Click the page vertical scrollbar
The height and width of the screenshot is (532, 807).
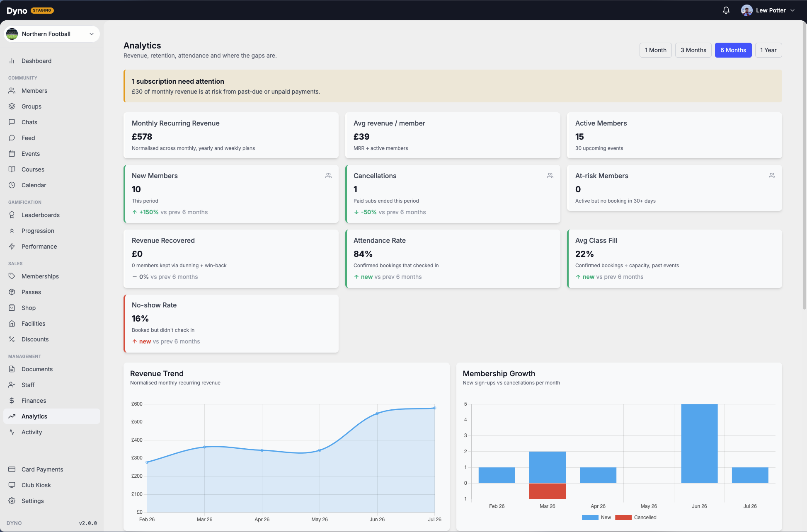pos(804,166)
